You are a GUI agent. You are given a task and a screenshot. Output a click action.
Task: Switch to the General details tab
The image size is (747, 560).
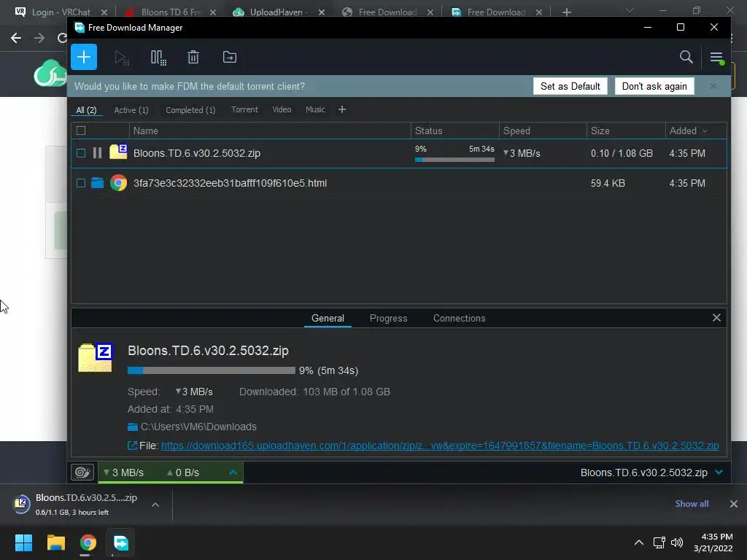(x=328, y=318)
